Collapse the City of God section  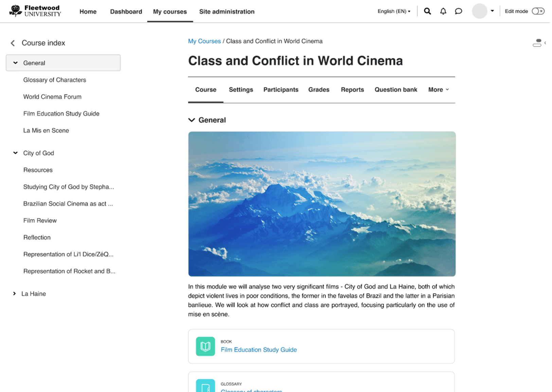(15, 153)
